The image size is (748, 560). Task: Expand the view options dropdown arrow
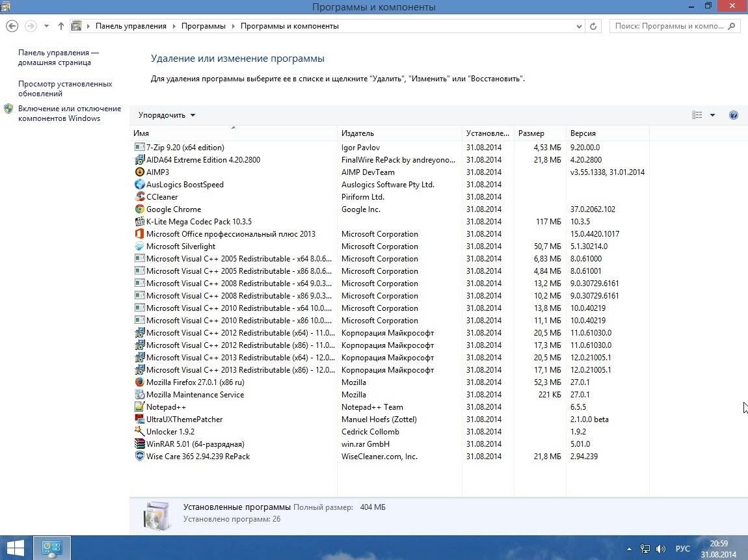click(x=712, y=115)
